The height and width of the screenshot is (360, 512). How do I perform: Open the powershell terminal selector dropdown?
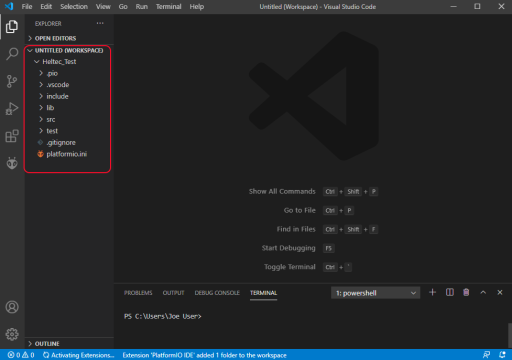pos(375,293)
